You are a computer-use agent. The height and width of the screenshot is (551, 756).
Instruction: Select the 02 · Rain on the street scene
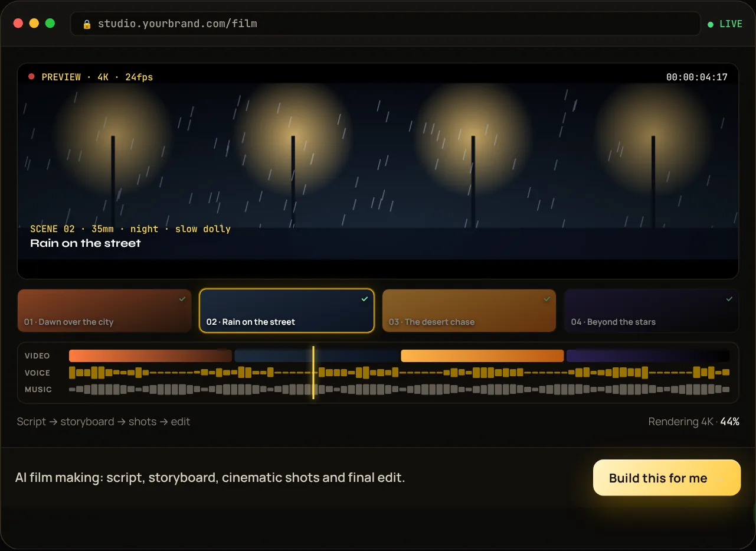coord(287,311)
